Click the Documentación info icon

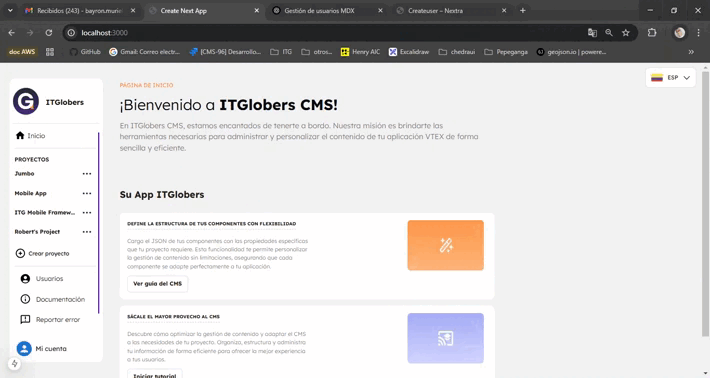[25, 299]
